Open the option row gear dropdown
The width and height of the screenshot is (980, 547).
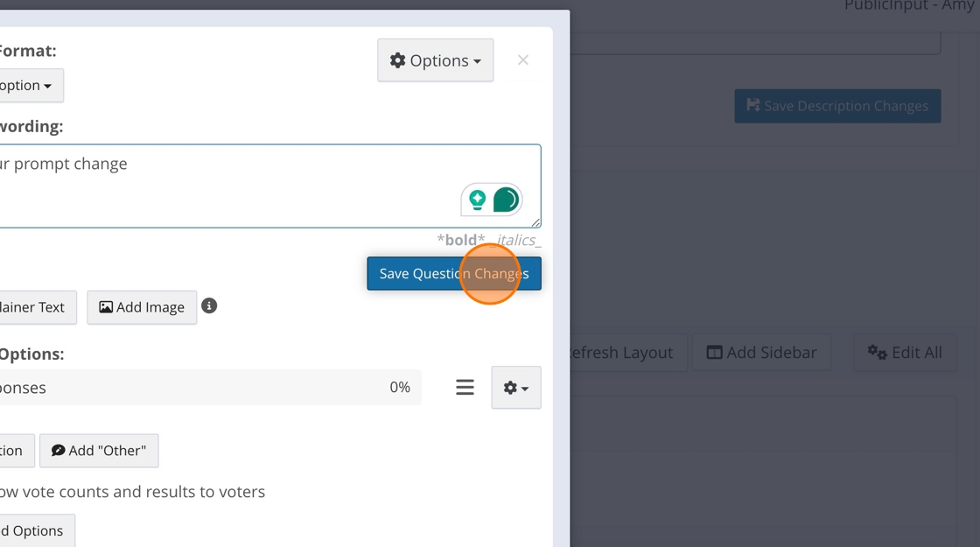point(515,388)
